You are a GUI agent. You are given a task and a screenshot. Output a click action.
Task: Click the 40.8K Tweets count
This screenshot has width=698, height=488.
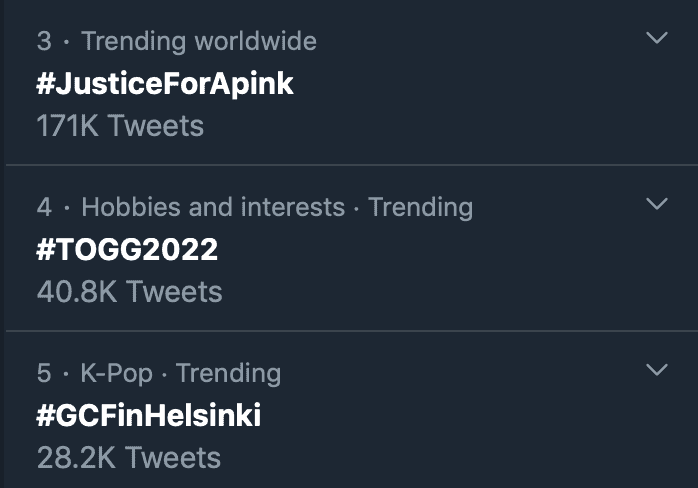click(x=129, y=292)
